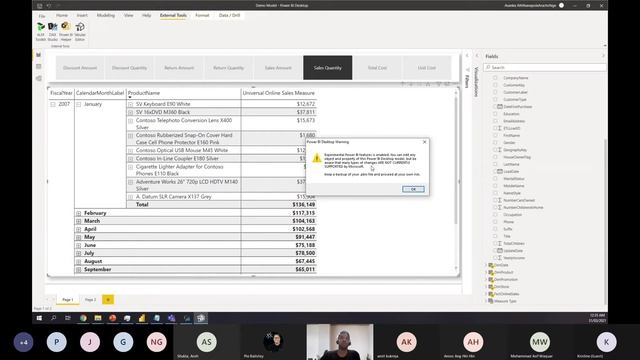Switch to Report view in left sidebar
The image size is (640, 360).
pyautogui.click(x=38, y=55)
